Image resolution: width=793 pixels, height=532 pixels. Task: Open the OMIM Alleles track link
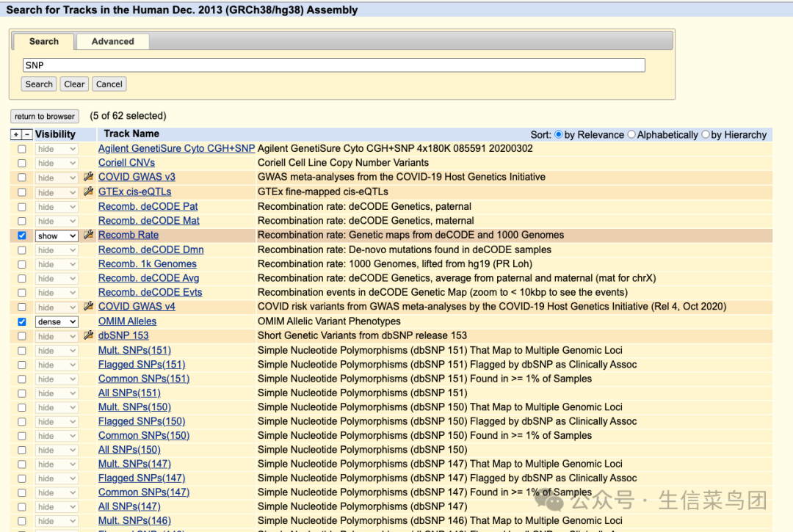click(x=128, y=321)
